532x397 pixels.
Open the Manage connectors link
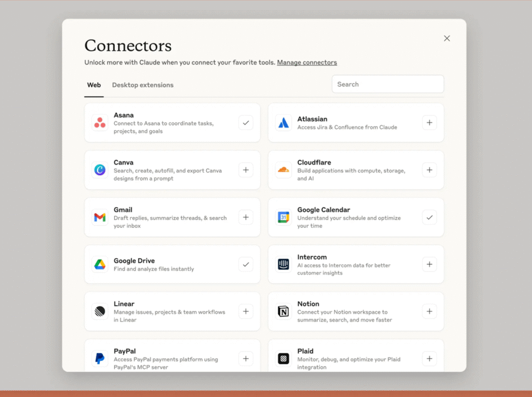click(307, 62)
